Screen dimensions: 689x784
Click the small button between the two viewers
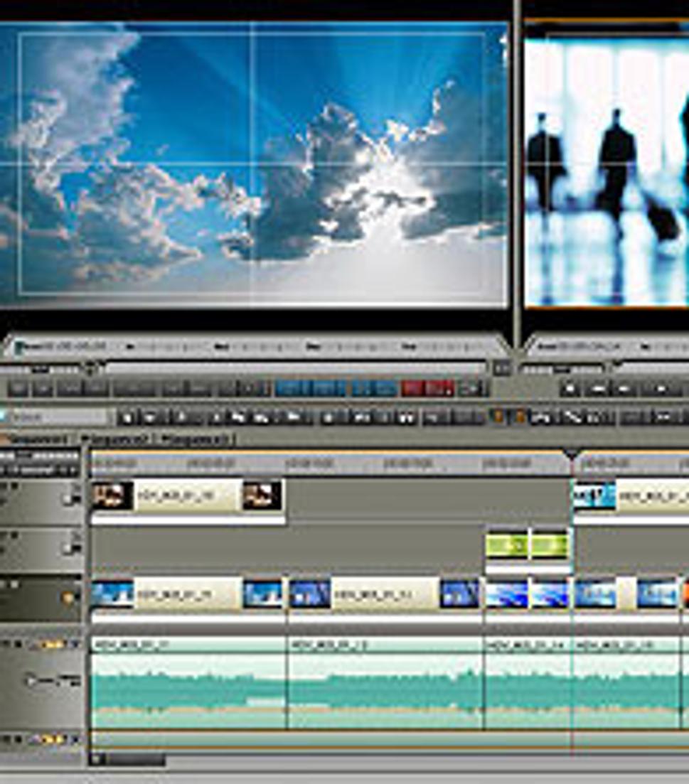coord(501,368)
